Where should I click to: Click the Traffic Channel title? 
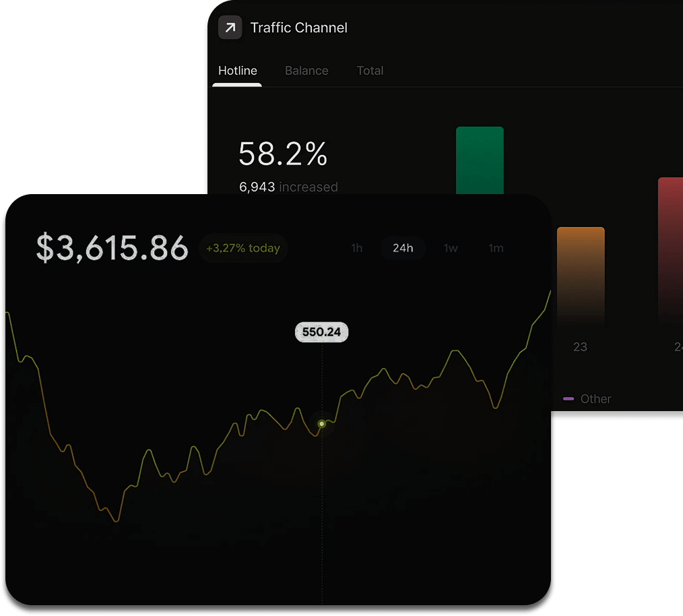299,28
